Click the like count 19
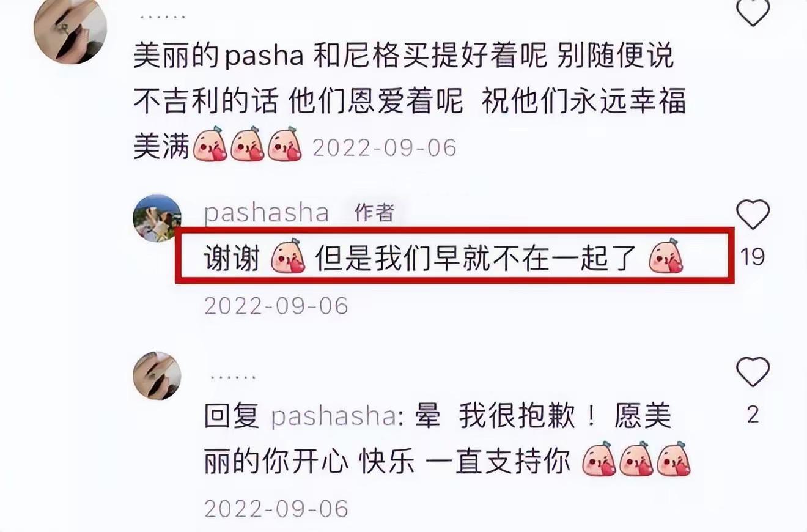This screenshot has width=807, height=532. 753,256
